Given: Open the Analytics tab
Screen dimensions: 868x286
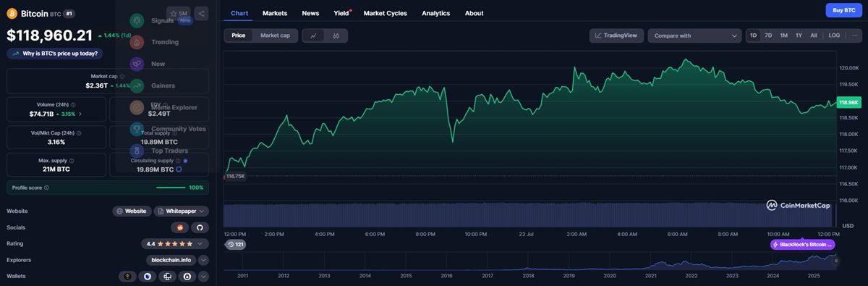Looking at the screenshot, I should (435, 13).
